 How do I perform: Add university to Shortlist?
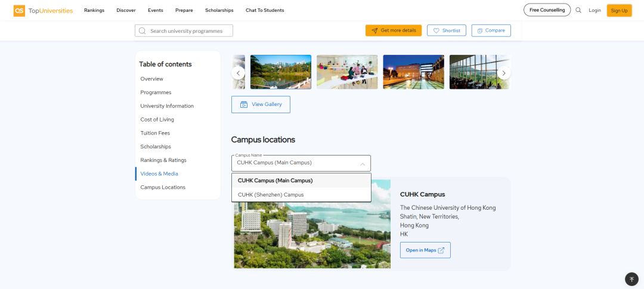coord(447,30)
